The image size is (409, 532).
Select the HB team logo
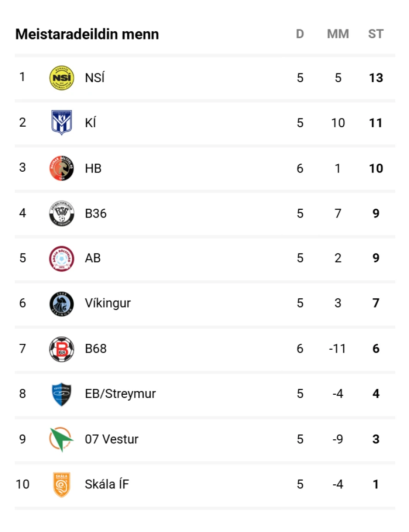61,168
